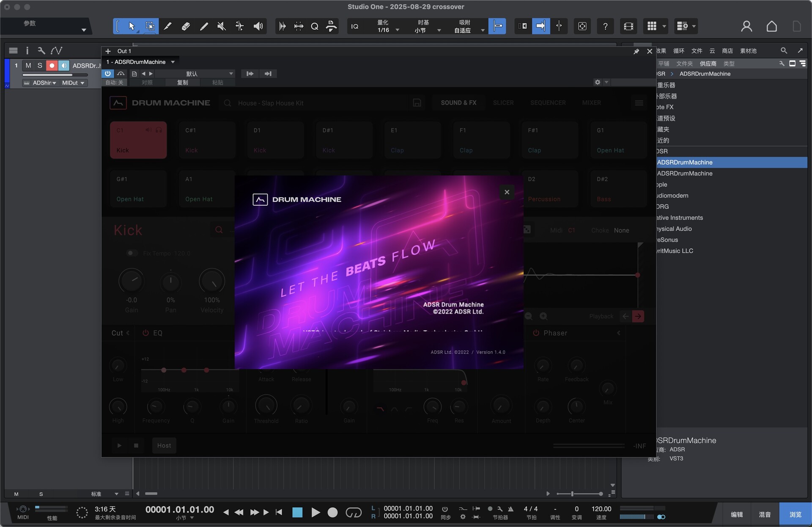Select the Eraser tool

point(186,26)
